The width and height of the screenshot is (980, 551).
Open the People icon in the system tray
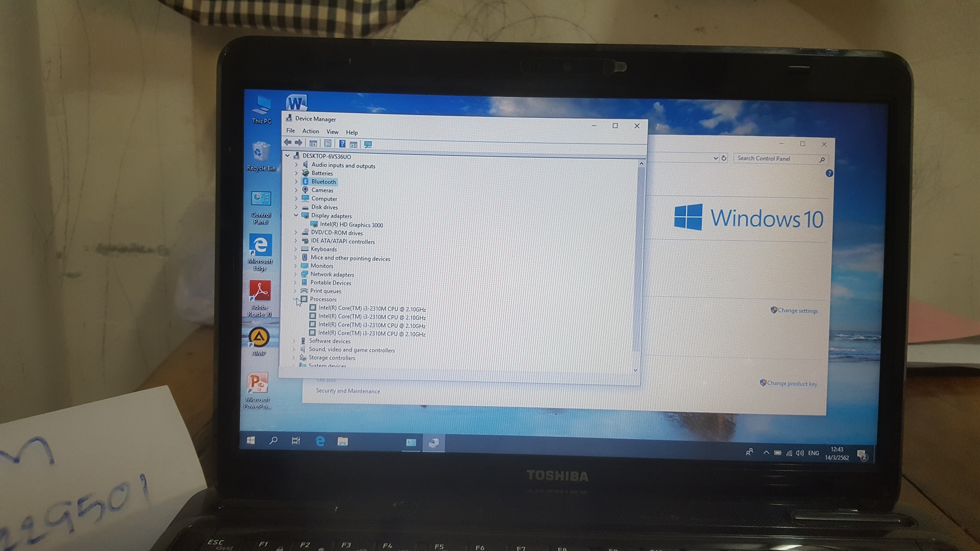[x=749, y=452]
